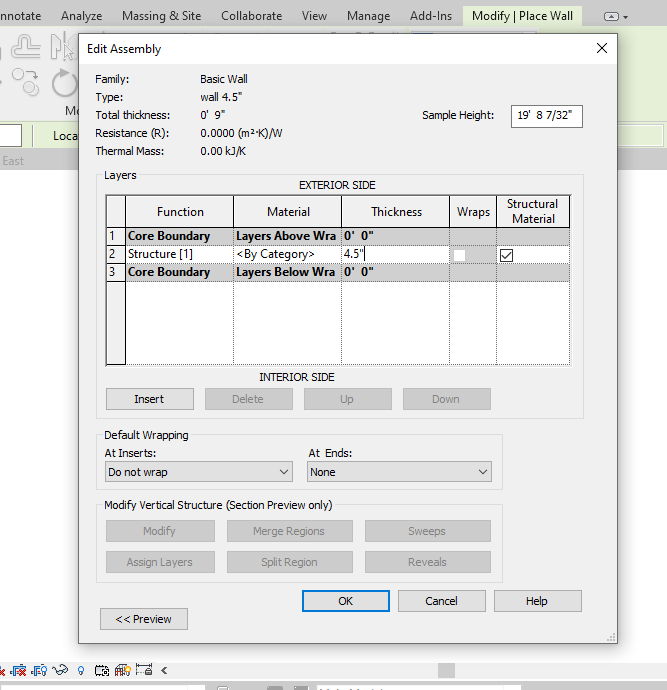Image resolution: width=667 pixels, height=690 pixels.
Task: Click Structural Material column header
Action: [533, 212]
